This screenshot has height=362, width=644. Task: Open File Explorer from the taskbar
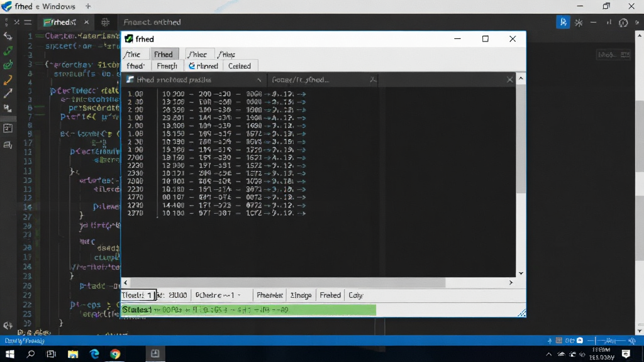point(73,354)
